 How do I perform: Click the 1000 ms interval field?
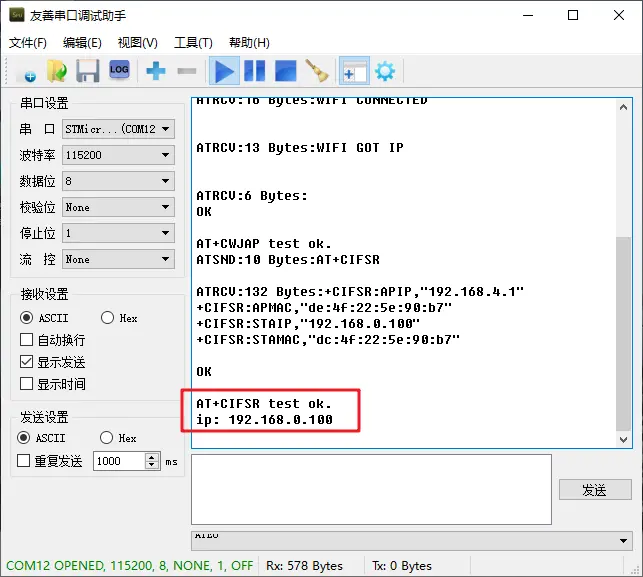tap(119, 461)
